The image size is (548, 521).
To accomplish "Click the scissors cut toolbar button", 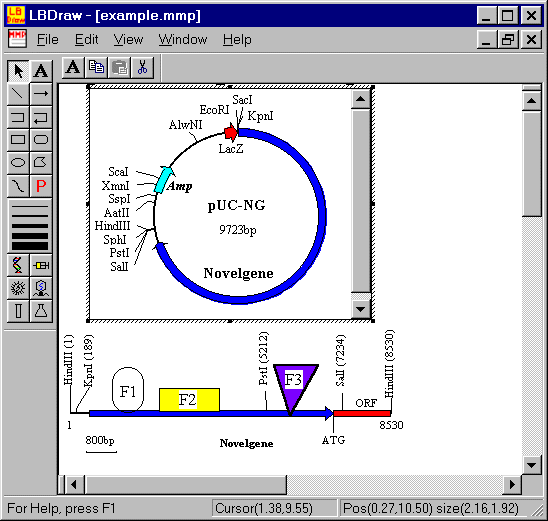I will pyautogui.click(x=142, y=67).
